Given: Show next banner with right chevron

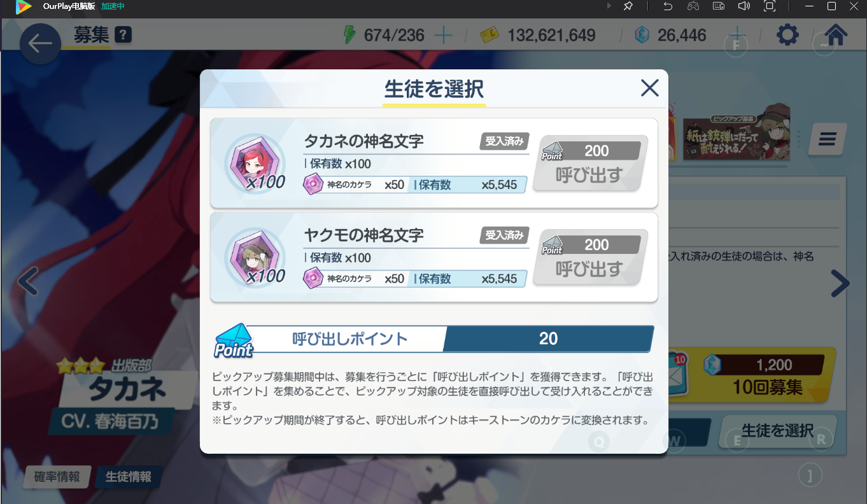Looking at the screenshot, I should coord(840,284).
